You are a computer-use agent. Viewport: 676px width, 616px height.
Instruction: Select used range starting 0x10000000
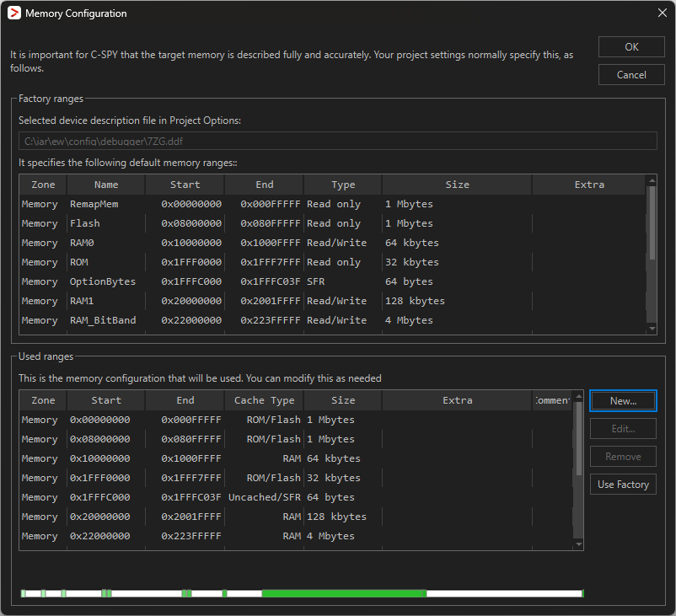point(296,458)
